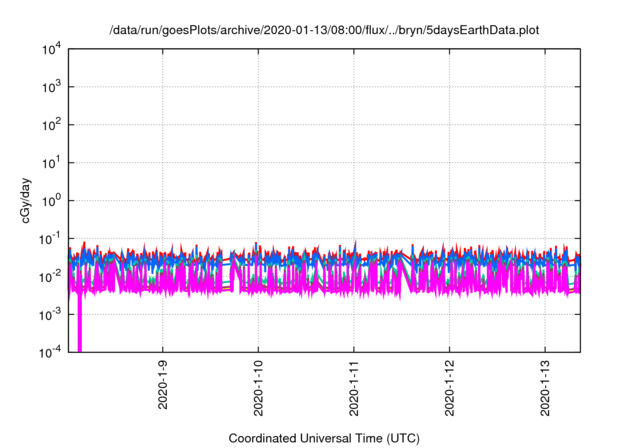The image size is (640, 448).
Task: Click the Coordinated Universal Time (UTC) label
Action: click(x=324, y=438)
